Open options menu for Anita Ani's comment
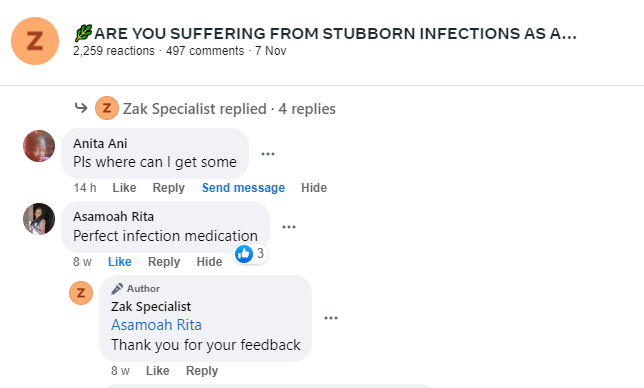 (268, 154)
